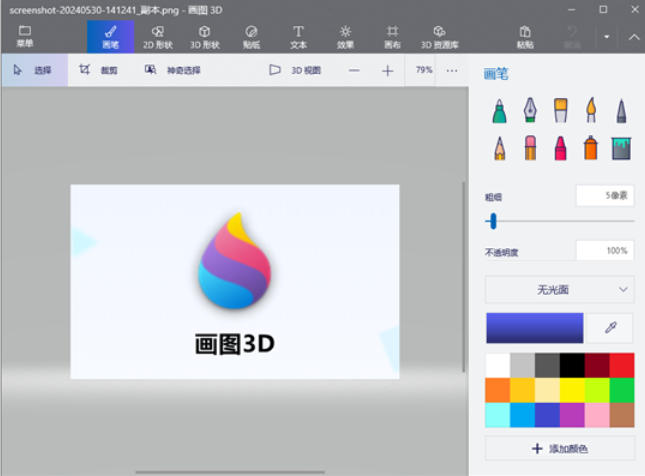The image size is (645, 476).
Task: Choose the white color swatch
Action: [498, 365]
